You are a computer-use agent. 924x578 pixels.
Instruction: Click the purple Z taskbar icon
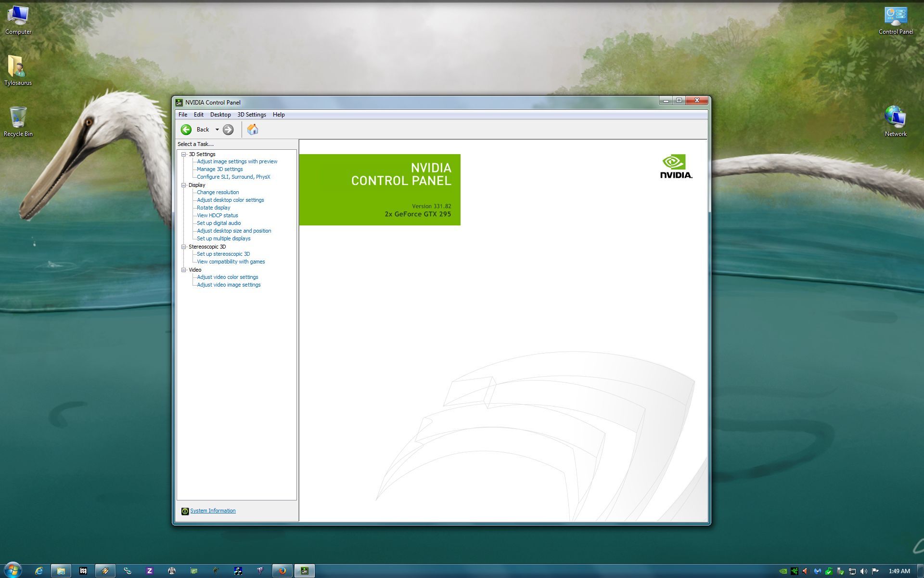coord(149,571)
